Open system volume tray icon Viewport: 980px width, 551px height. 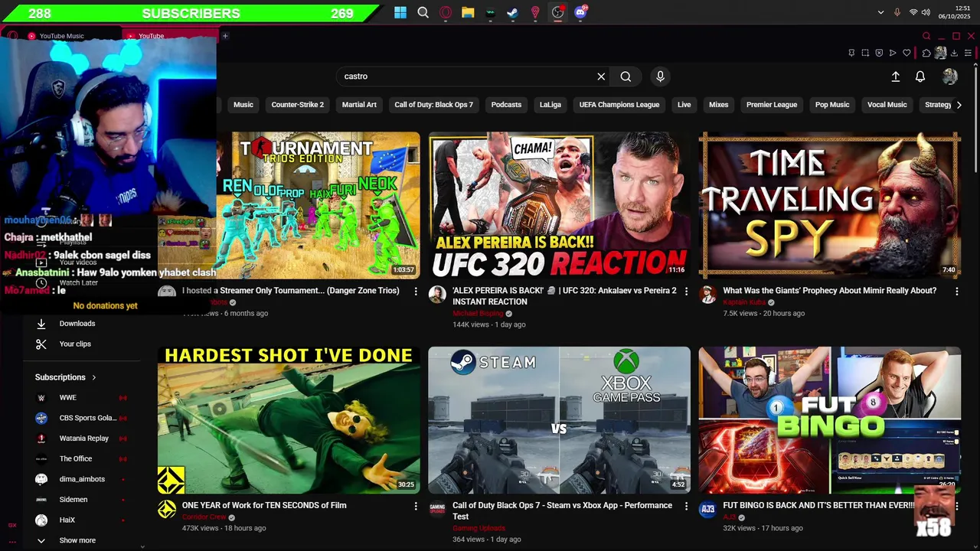click(926, 12)
